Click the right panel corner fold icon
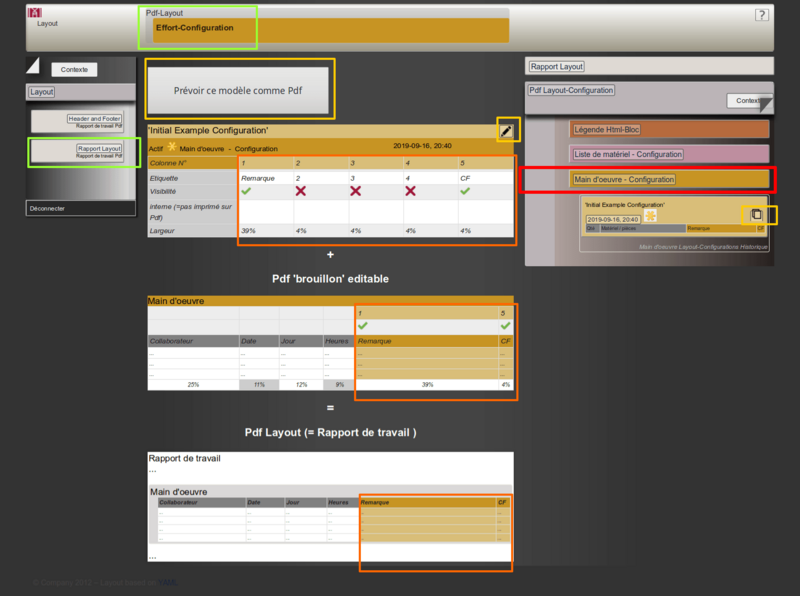The image size is (800, 596). pyautogui.click(x=764, y=103)
